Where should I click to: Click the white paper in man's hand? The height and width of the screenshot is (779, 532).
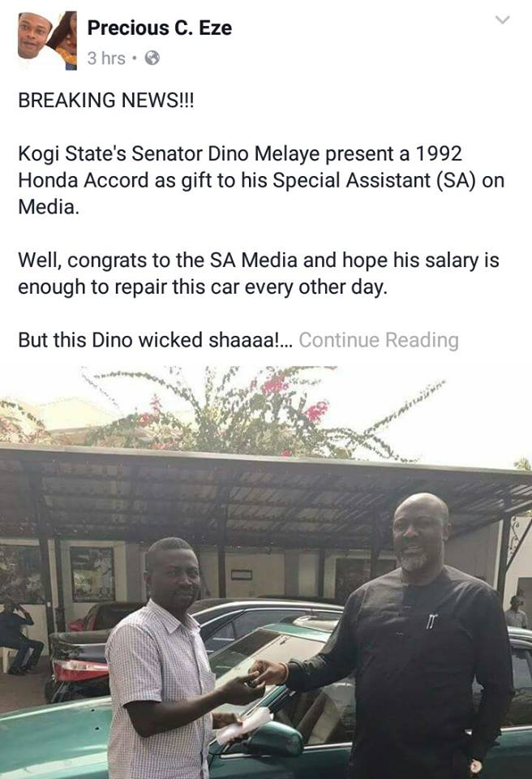(x=244, y=726)
